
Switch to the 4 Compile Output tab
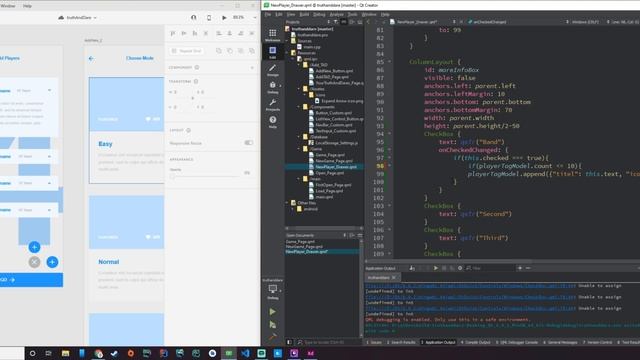[x=476, y=342]
